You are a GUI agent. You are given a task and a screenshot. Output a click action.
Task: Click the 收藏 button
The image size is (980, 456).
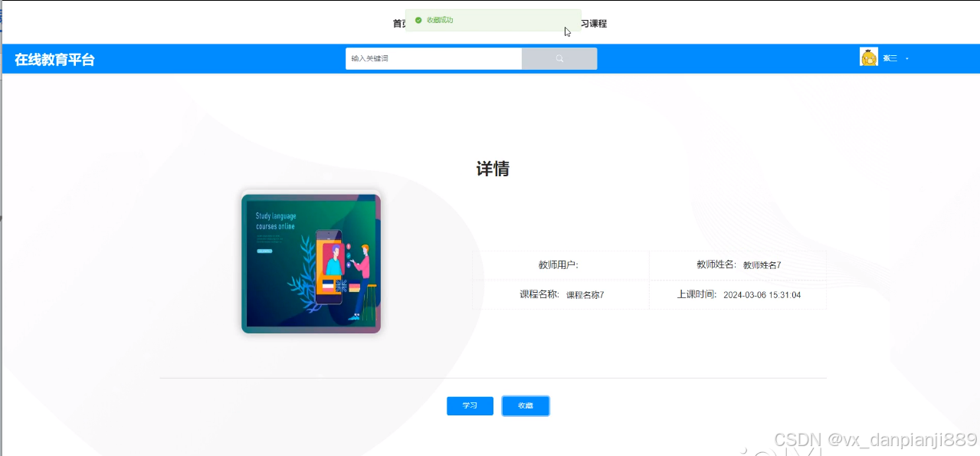tap(526, 406)
